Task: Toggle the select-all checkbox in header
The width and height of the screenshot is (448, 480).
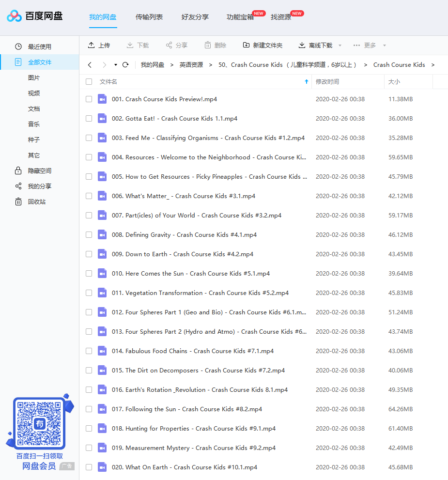Action: 89,82
